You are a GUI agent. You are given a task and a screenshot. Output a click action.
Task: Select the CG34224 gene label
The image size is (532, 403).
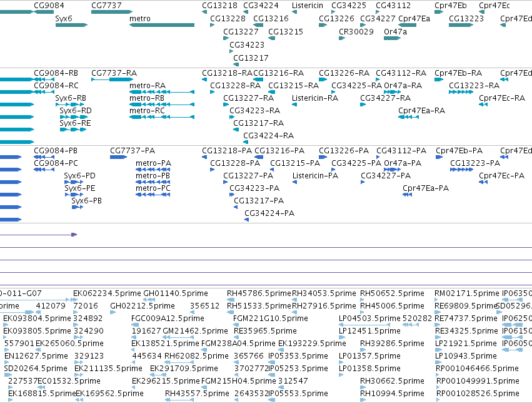261,6
